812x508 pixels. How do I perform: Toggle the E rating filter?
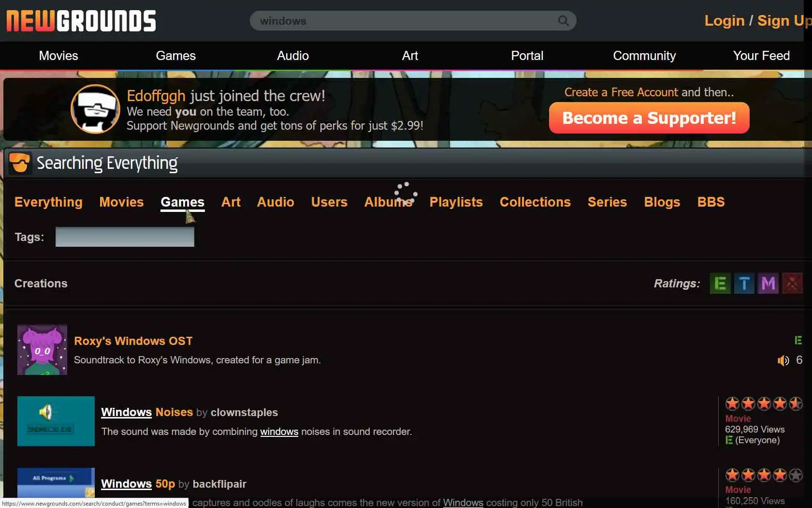pyautogui.click(x=720, y=284)
